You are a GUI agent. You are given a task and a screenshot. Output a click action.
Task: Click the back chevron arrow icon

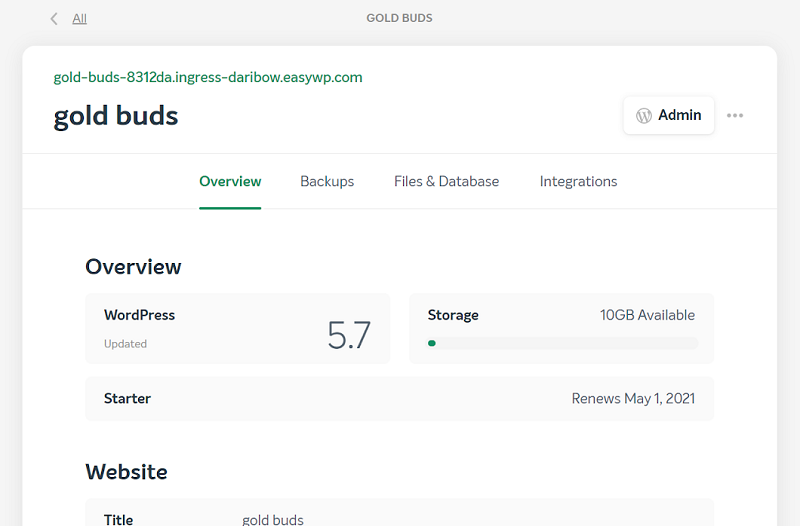click(x=54, y=19)
